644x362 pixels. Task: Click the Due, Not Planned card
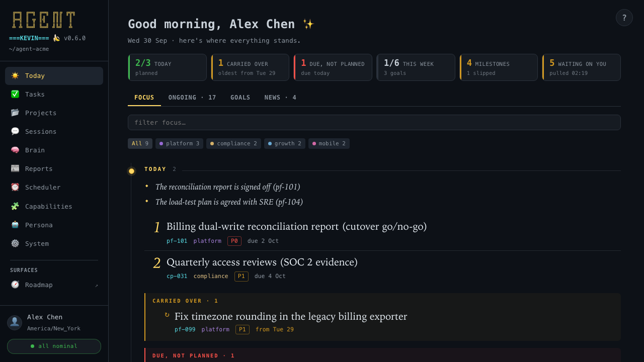(x=333, y=67)
